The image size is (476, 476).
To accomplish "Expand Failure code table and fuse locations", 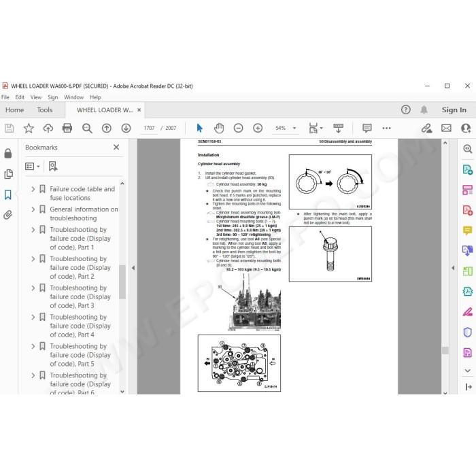I will [33, 189].
